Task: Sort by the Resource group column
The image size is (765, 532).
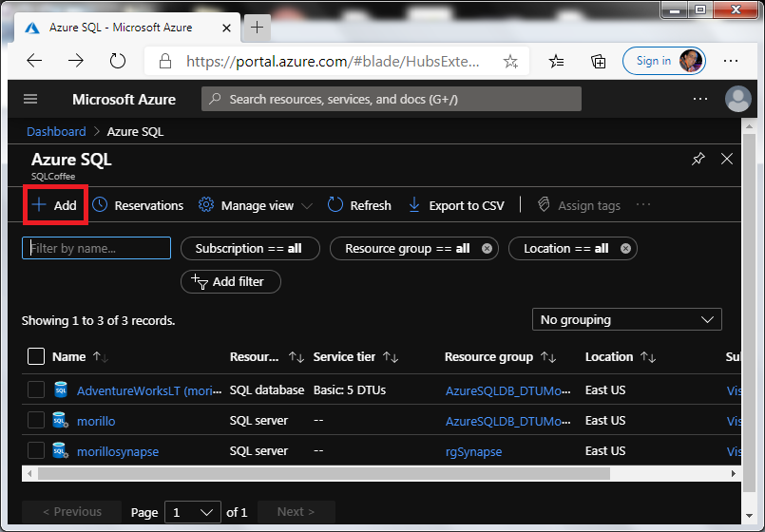Action: 500,356
